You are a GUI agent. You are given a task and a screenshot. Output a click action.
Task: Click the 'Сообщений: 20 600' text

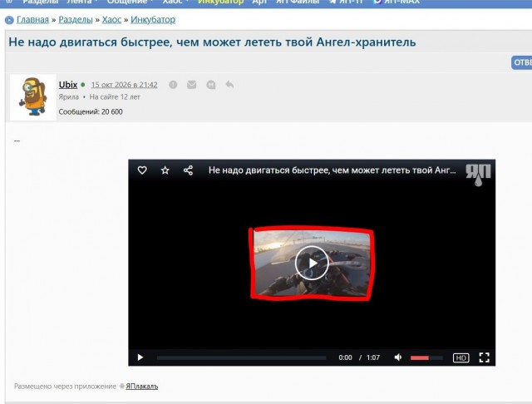(91, 111)
